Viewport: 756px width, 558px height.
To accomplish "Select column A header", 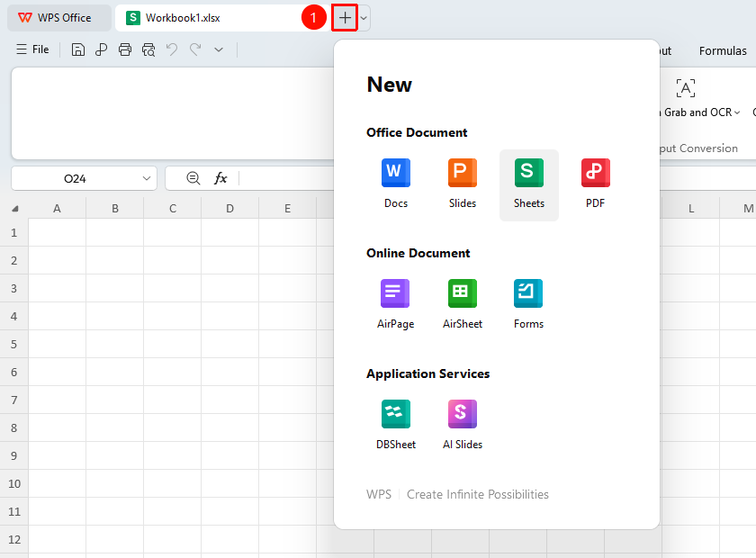I will [x=57, y=208].
